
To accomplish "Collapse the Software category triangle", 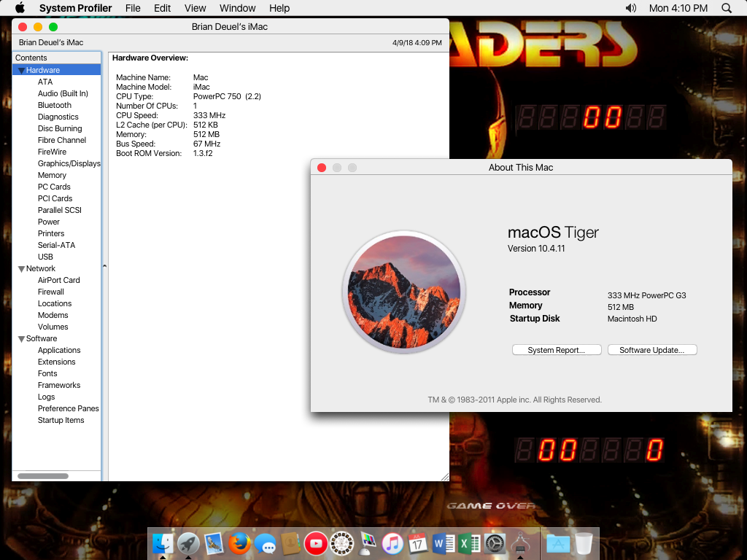I will (21, 339).
